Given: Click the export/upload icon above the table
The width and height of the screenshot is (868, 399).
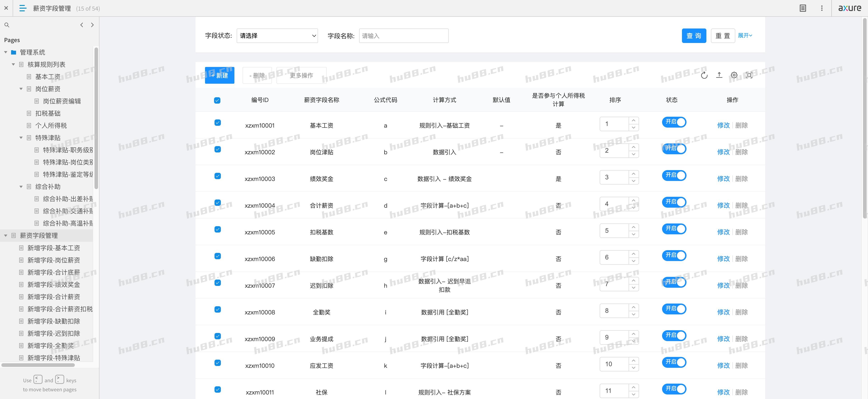Looking at the screenshot, I should (719, 75).
